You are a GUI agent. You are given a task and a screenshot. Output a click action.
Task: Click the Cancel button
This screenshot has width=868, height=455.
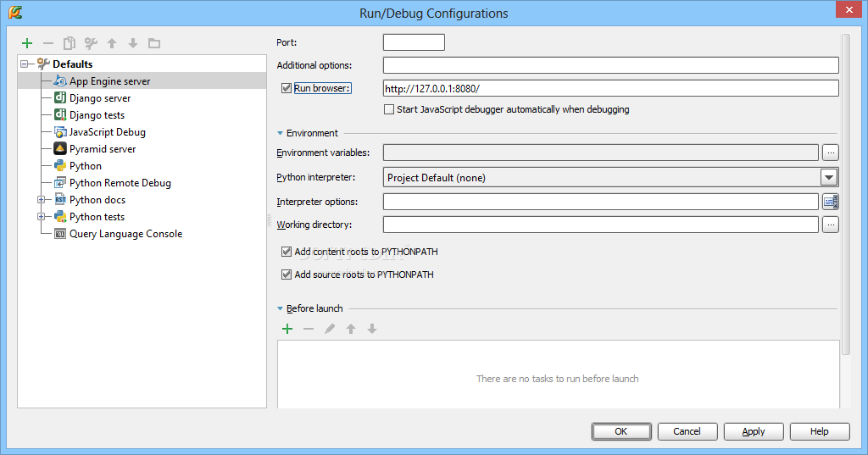coord(687,431)
